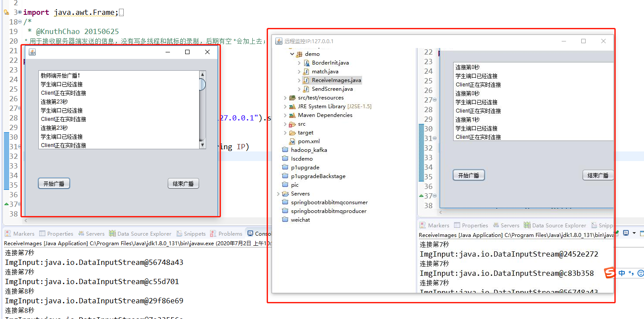Click the scrollbar thumb in broadcast log list
The width and height of the screenshot is (644, 319).
(x=202, y=84)
